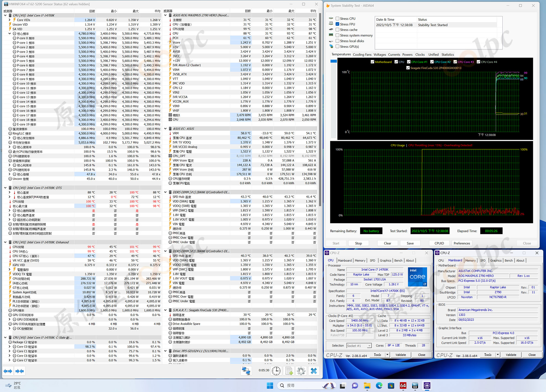Launch Microsoft Edge from the taskbar
Screen dimensions: 546x392
(379, 385)
